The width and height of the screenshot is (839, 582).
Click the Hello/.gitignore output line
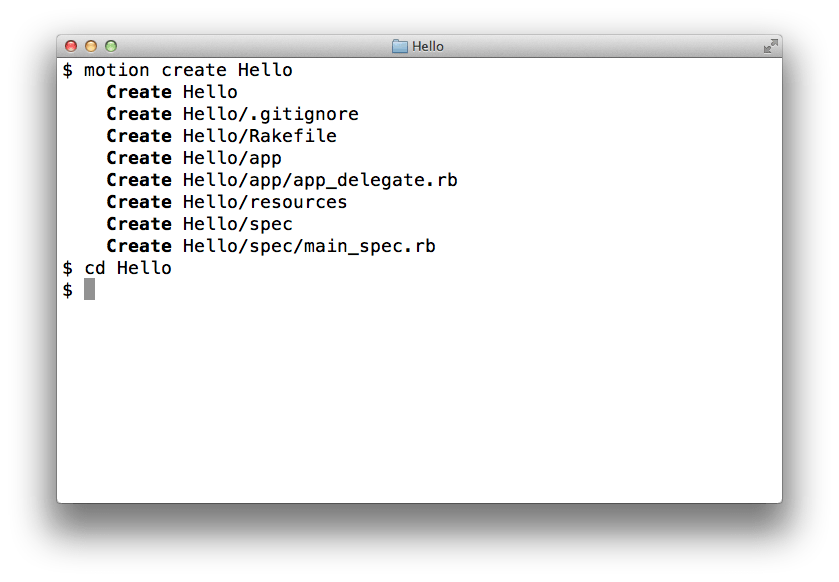pyautogui.click(x=270, y=113)
